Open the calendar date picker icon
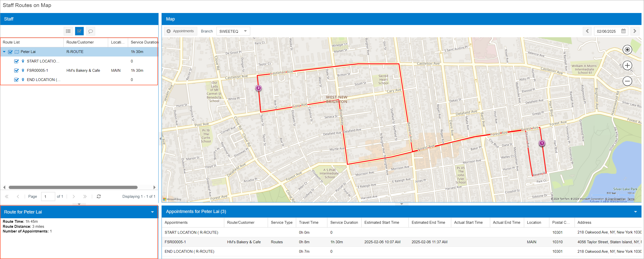644x259 pixels. click(623, 31)
